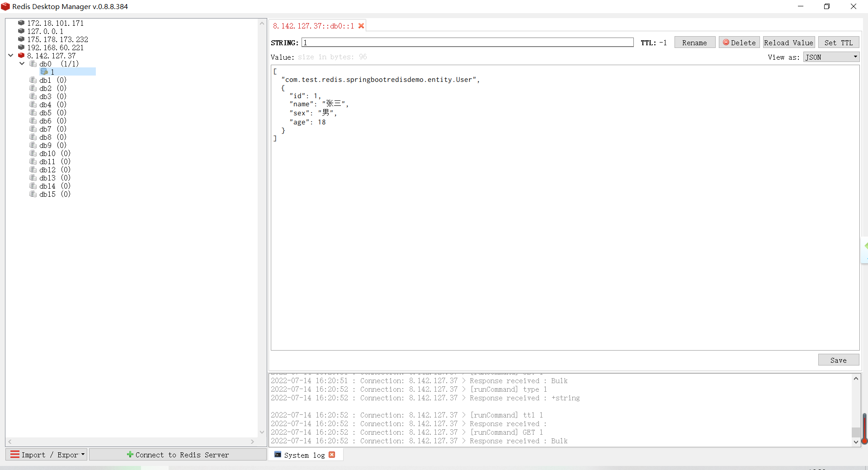This screenshot has width=868, height=470.
Task: Click the system log scroll-up arrow
Action: (856, 379)
